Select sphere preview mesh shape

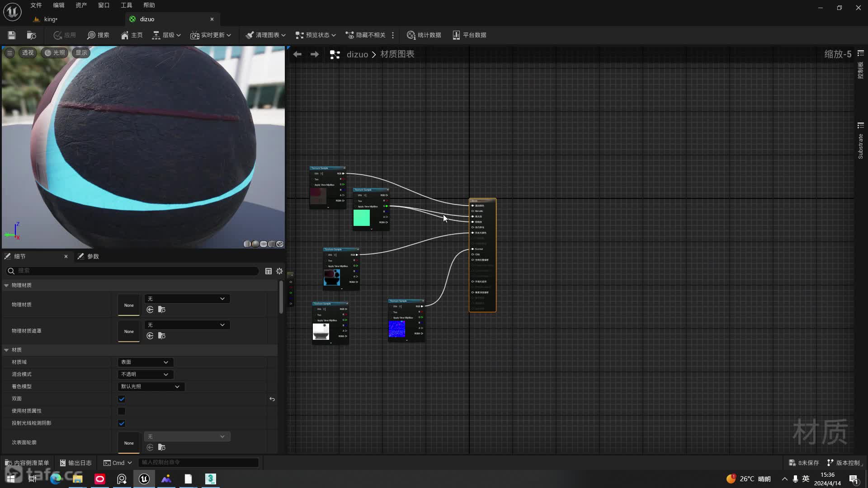click(255, 244)
